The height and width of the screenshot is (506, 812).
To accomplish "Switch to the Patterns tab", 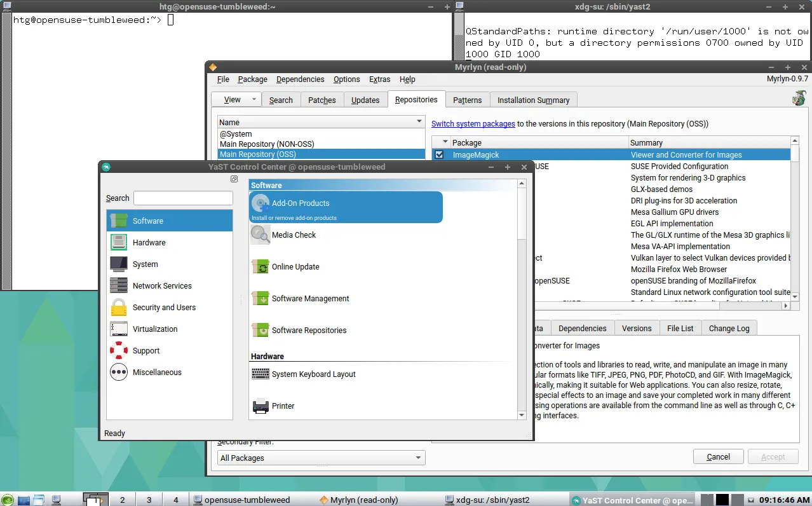I will (467, 99).
